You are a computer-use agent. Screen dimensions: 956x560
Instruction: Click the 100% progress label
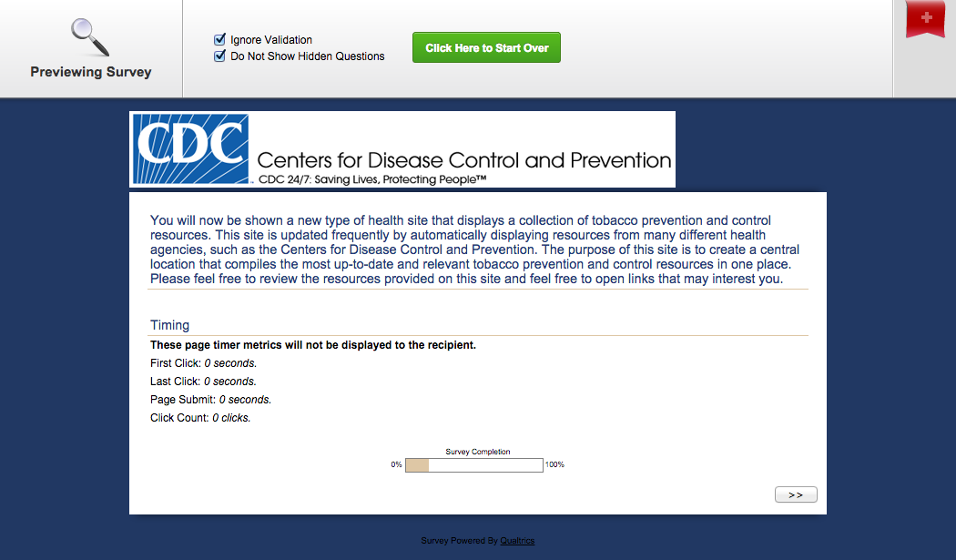(x=554, y=465)
